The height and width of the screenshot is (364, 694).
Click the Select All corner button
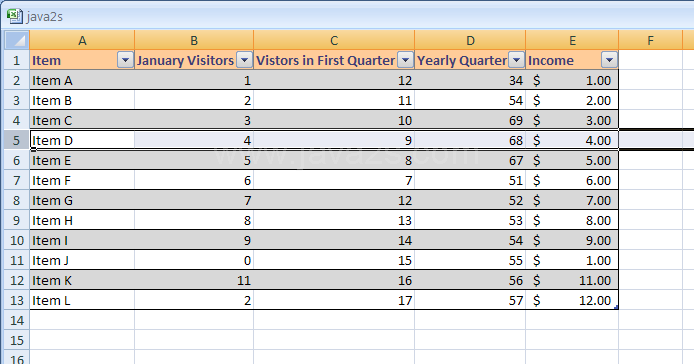click(17, 40)
